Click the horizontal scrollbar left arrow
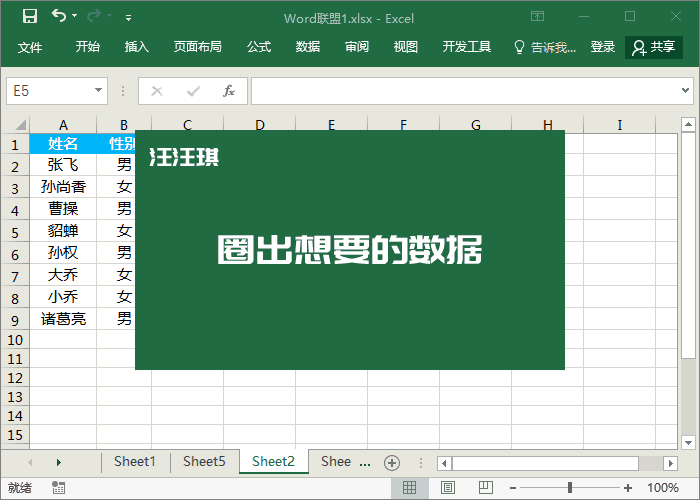 click(444, 463)
